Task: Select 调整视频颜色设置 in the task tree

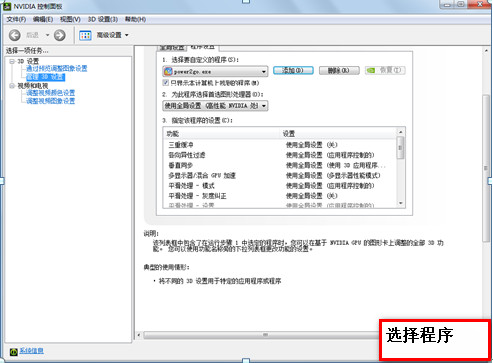Action: click(x=51, y=93)
